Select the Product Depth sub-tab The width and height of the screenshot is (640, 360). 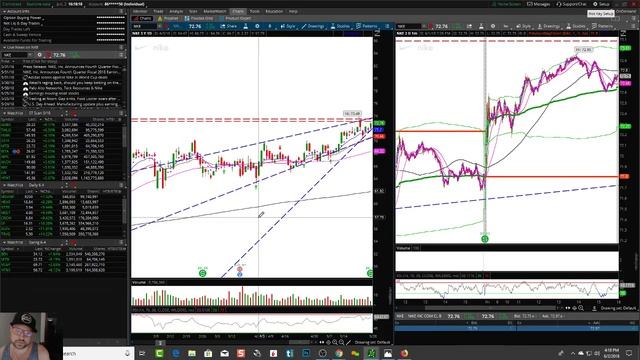click(236, 18)
